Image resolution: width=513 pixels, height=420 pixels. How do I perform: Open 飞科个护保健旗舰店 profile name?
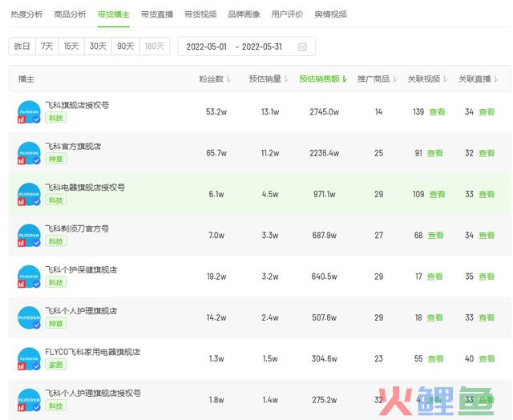[81, 270]
